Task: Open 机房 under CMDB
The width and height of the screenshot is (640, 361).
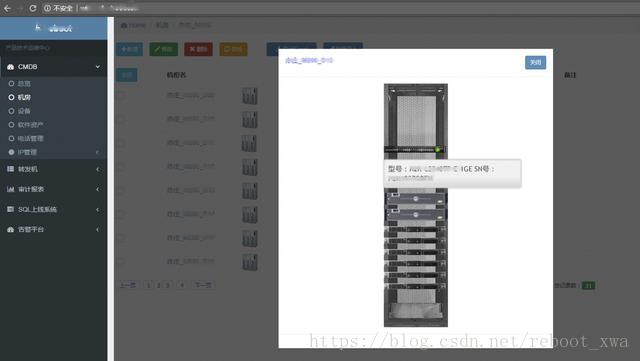Action: [24, 97]
